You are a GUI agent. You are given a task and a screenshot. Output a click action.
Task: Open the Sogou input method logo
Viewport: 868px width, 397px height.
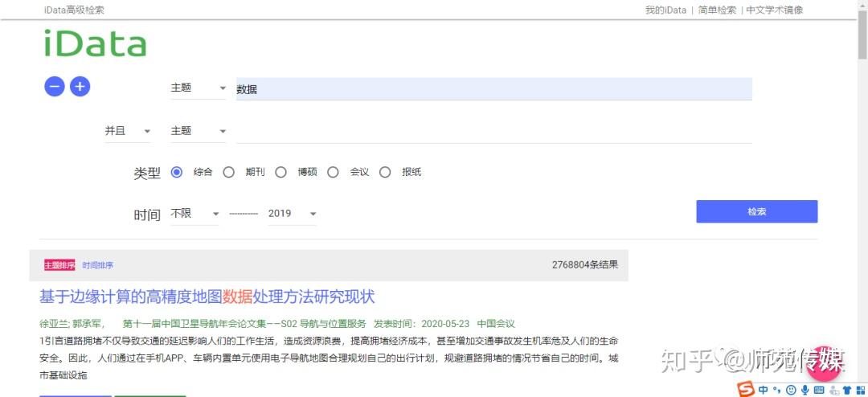tap(747, 390)
